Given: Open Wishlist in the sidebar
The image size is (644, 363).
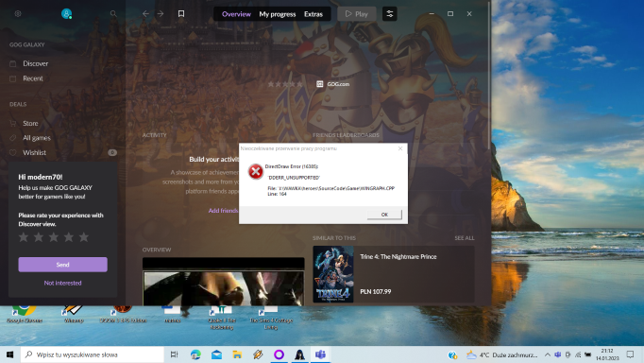Looking at the screenshot, I should point(35,152).
